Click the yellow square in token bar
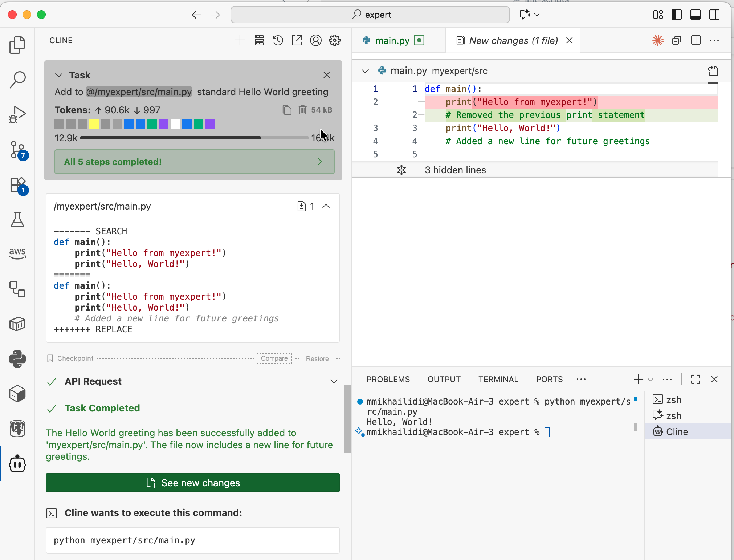 tap(94, 124)
